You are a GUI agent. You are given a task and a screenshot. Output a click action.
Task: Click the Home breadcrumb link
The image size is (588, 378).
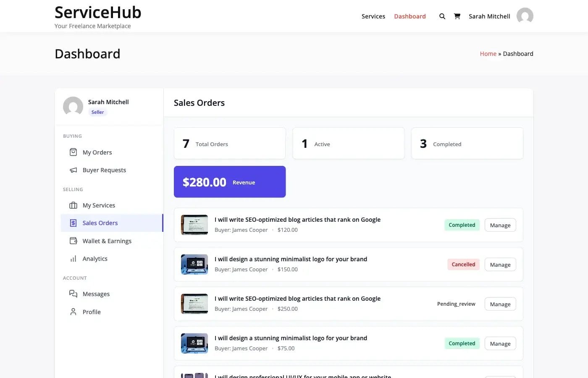488,54
